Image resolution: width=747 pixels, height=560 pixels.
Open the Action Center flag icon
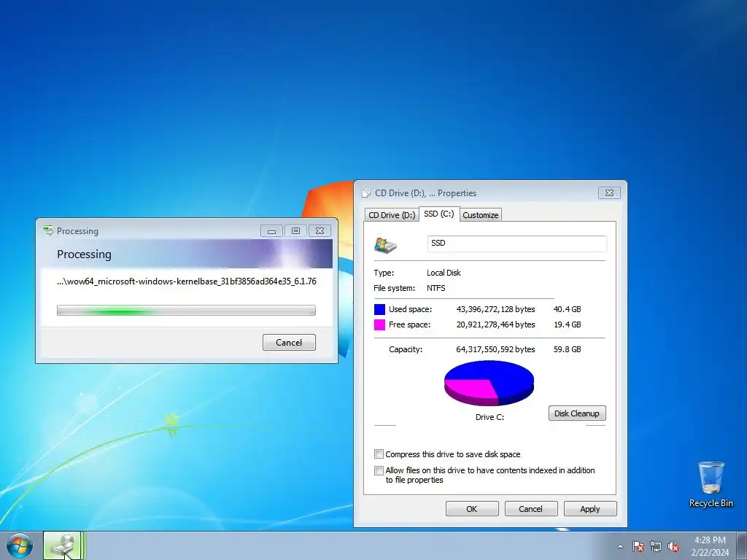pos(638,546)
